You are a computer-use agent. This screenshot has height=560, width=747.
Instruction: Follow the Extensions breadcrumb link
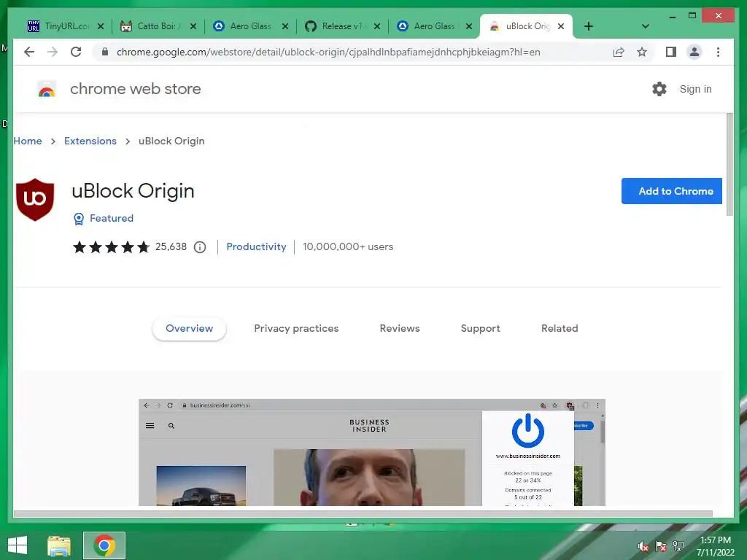pos(90,141)
